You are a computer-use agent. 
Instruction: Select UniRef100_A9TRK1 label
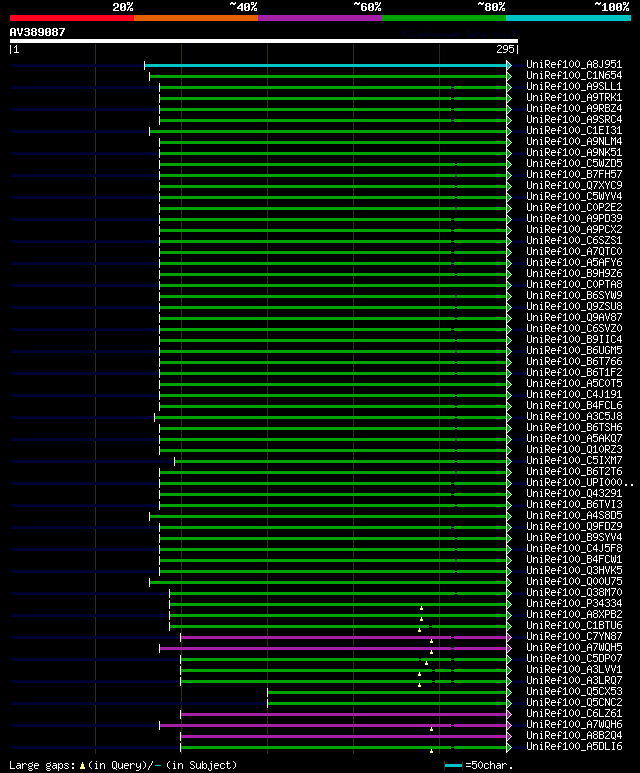(574, 98)
